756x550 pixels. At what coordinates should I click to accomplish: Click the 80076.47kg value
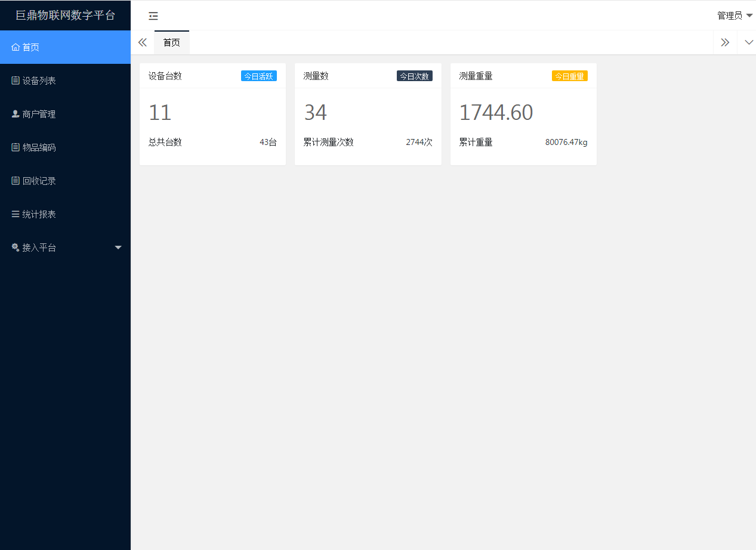coord(566,142)
